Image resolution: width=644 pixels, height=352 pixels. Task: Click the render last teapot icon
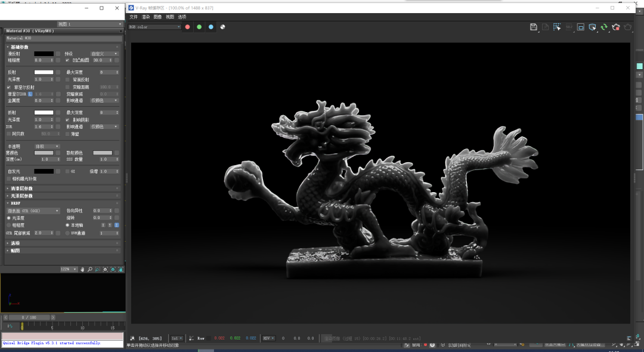[x=628, y=27]
